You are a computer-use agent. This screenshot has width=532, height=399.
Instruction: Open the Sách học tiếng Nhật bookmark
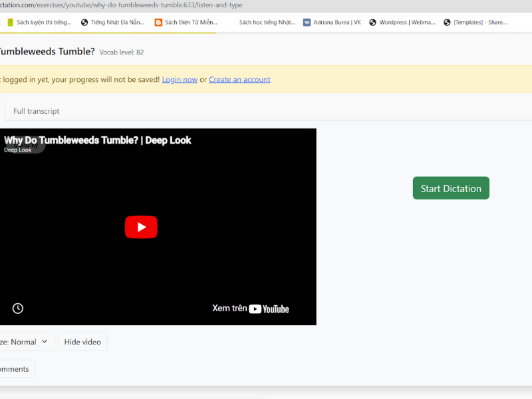pos(266,22)
